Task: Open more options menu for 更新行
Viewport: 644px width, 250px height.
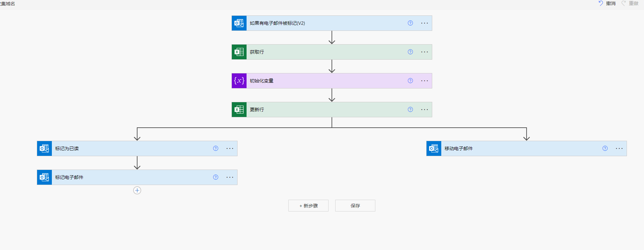Action: coord(425,110)
